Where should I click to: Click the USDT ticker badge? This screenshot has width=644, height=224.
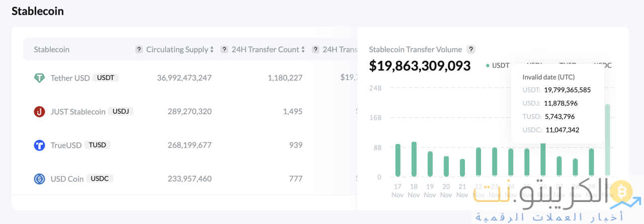click(106, 78)
